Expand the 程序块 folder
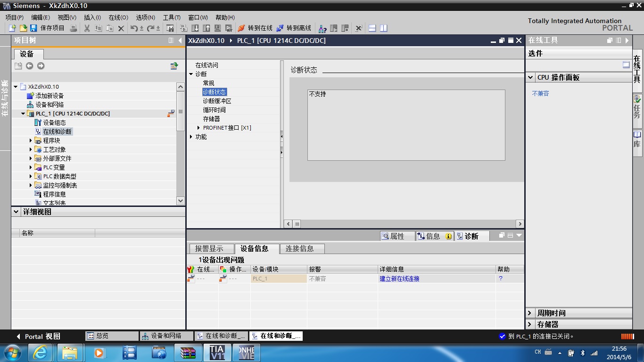 [31, 140]
